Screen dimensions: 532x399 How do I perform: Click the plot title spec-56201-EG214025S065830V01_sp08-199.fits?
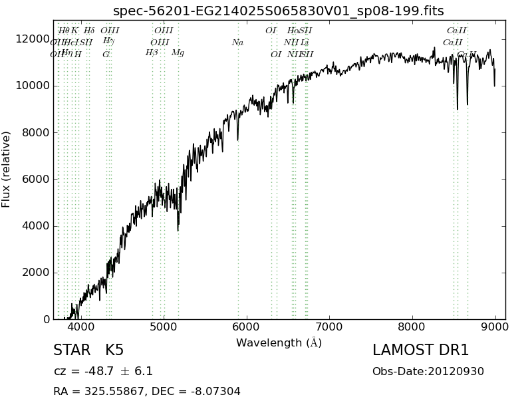pyautogui.click(x=278, y=11)
